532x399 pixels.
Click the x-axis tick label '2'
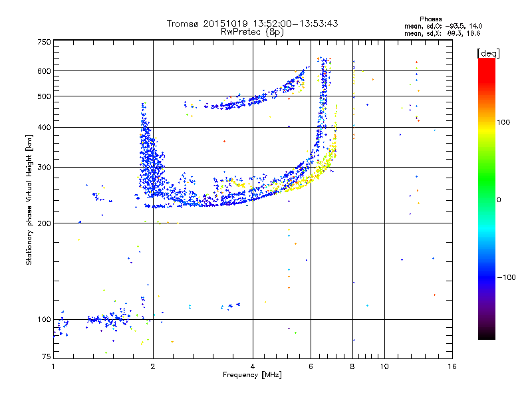(153, 366)
